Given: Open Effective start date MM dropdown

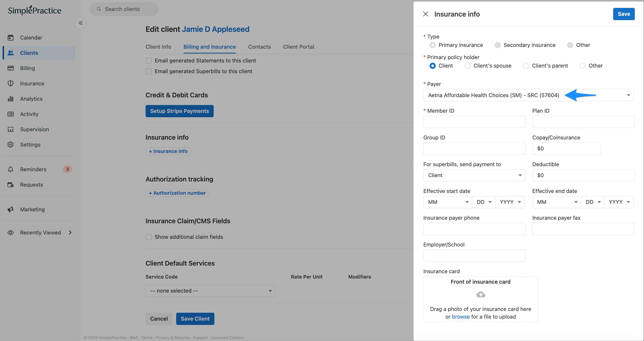Looking at the screenshot, I should [x=448, y=202].
